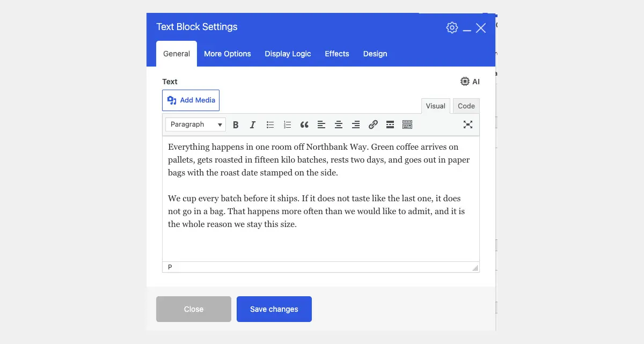Place cursor in 'We cup every batch' paragraph

pos(317,211)
